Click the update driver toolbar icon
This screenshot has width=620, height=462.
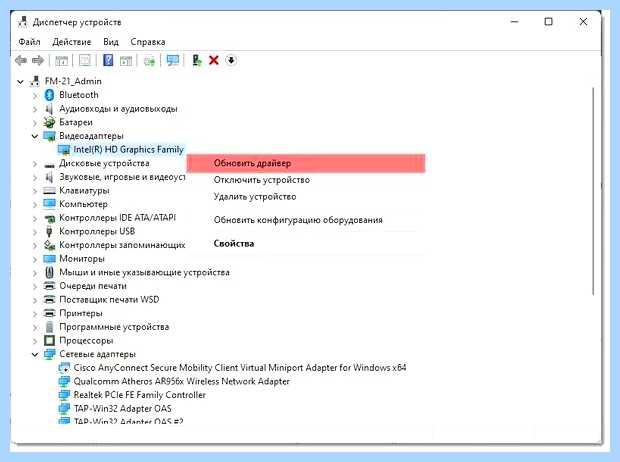click(197, 61)
